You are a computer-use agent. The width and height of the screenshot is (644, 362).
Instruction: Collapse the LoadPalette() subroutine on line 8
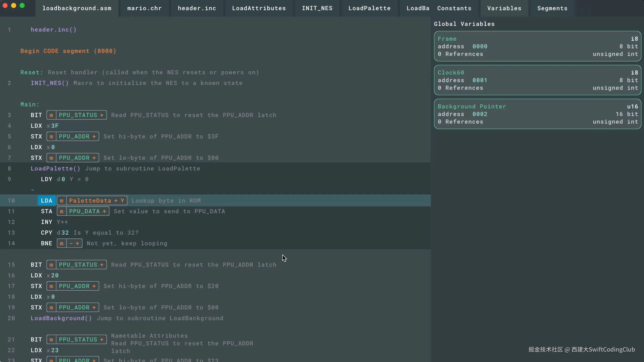click(55, 169)
